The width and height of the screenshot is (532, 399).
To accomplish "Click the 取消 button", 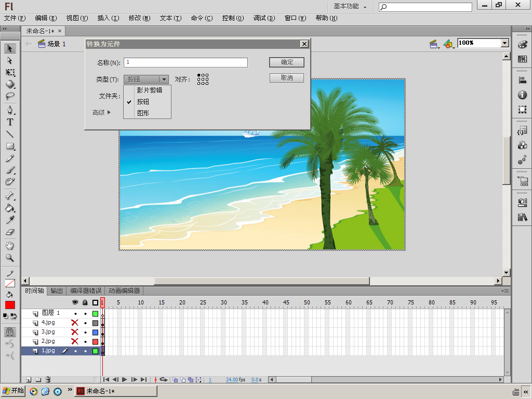I will pos(287,78).
